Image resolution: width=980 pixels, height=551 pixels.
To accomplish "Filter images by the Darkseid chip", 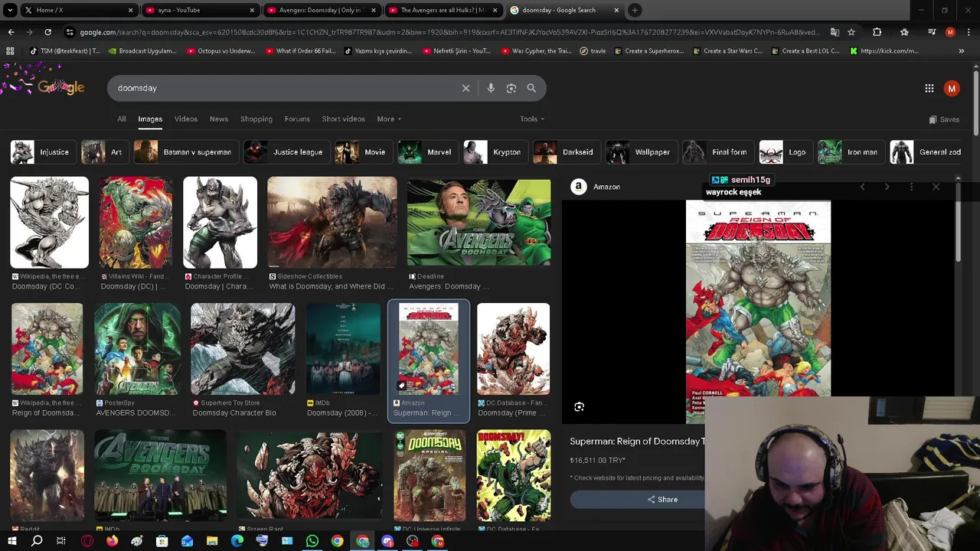I will (x=567, y=152).
